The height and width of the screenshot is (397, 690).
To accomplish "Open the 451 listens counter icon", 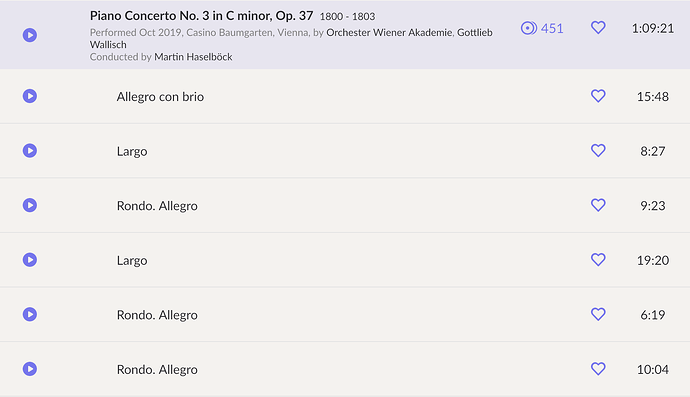I will pyautogui.click(x=529, y=28).
